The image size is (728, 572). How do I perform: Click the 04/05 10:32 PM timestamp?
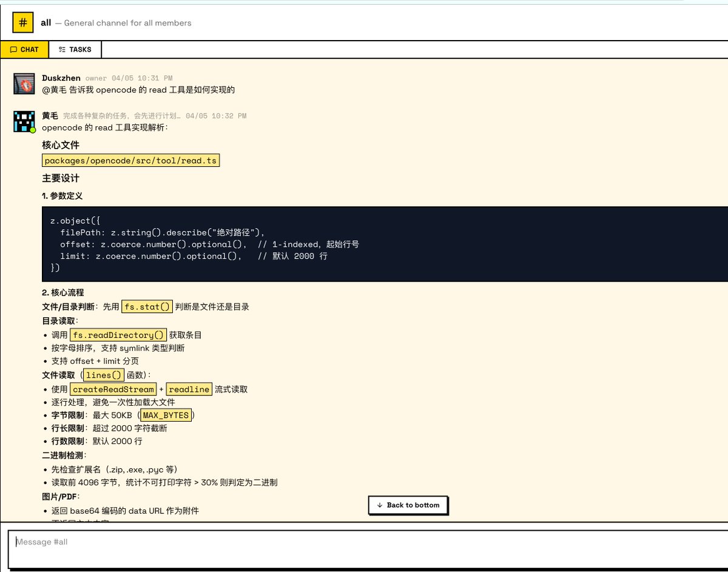pyautogui.click(x=216, y=116)
